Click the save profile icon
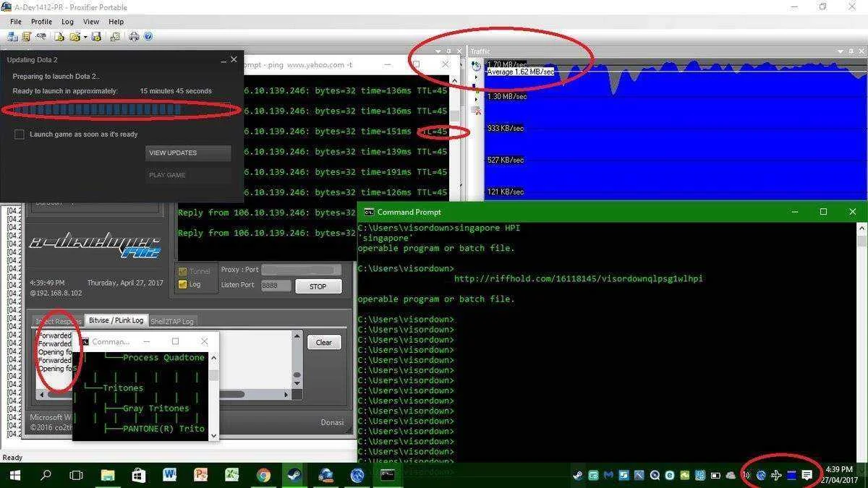868x488 pixels. tap(96, 36)
